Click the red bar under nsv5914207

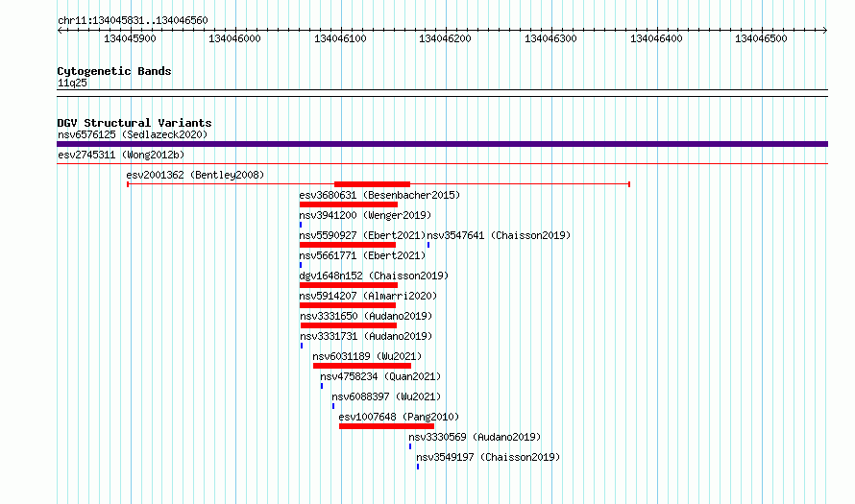pos(348,305)
